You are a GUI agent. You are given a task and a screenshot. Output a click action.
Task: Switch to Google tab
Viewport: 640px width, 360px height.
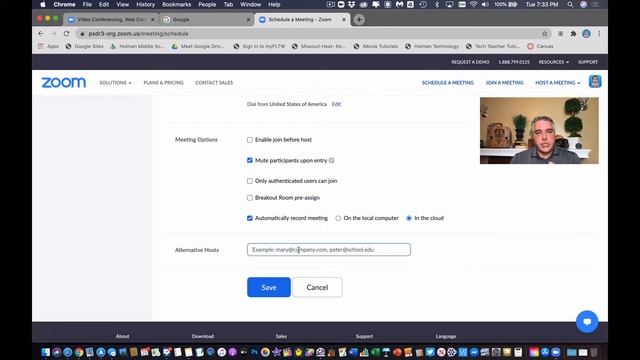(x=206, y=19)
